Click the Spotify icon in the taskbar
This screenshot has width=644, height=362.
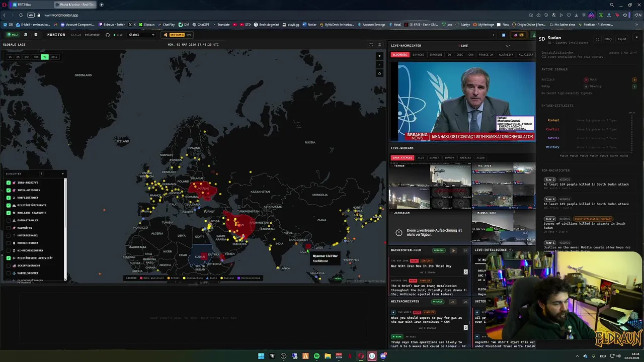pyautogui.click(x=316, y=356)
